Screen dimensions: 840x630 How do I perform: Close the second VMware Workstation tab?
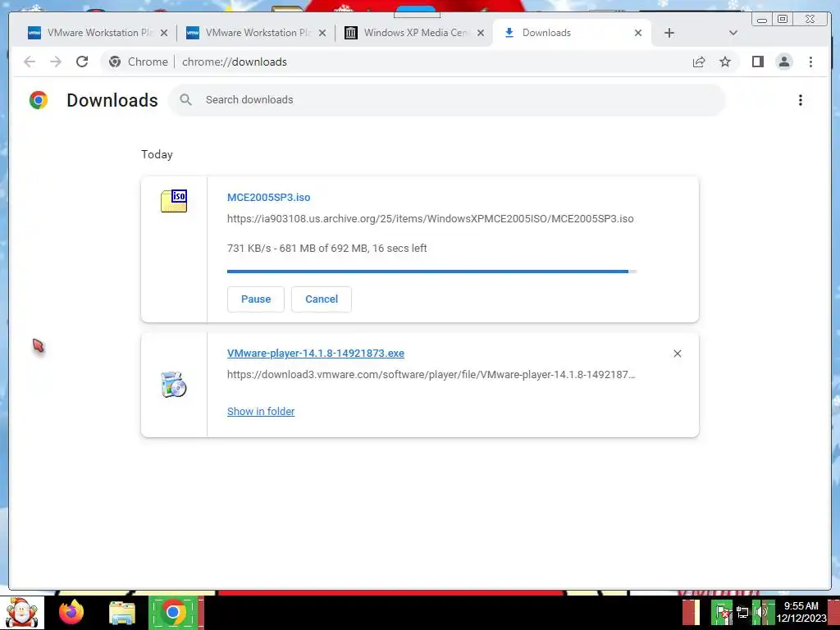coord(322,33)
